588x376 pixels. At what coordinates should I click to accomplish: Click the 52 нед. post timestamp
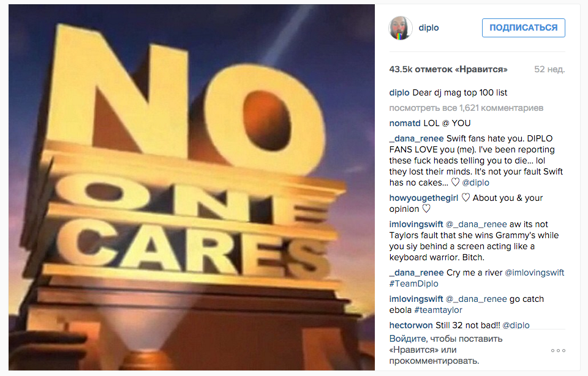549,69
